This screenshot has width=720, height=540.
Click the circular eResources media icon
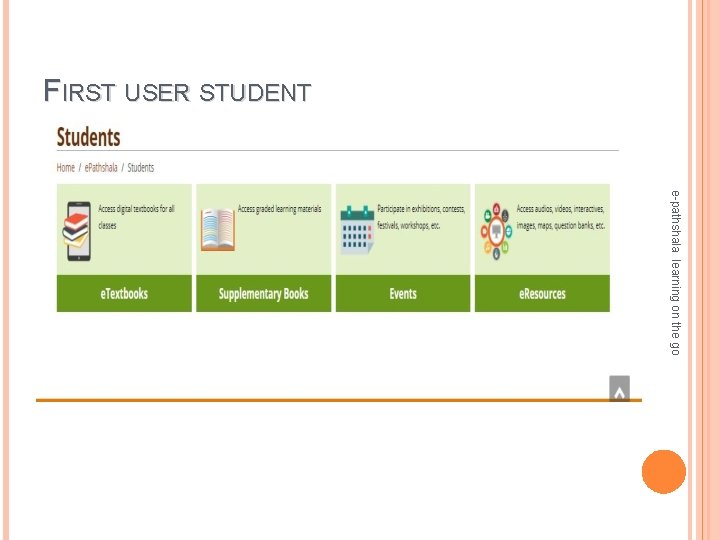pos(496,231)
